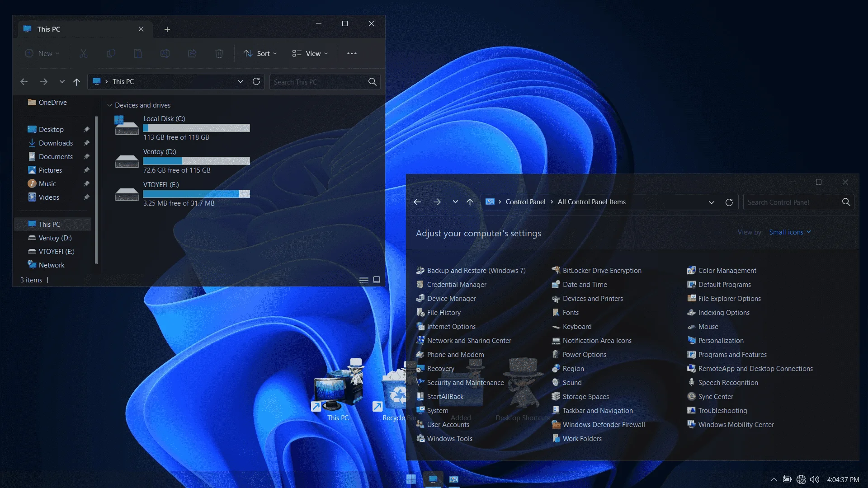Viewport: 868px width, 488px height.
Task: Expand Control Panel address bar history dropdown
Action: coord(712,202)
